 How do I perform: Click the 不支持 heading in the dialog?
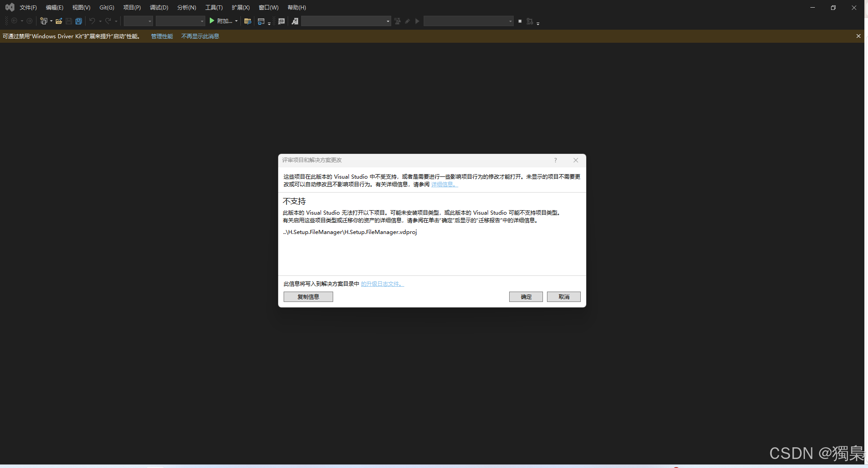tap(294, 201)
